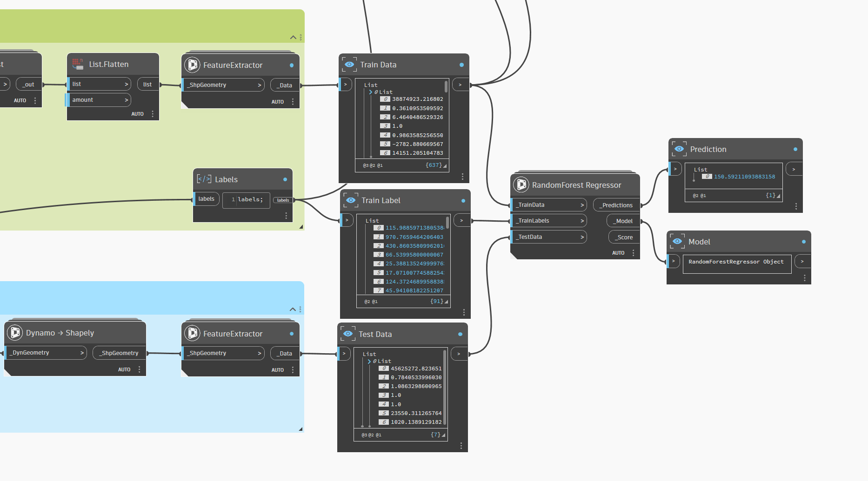Open Prediction node options menu dots
Image resolution: width=868 pixels, height=481 pixels.
tap(796, 206)
